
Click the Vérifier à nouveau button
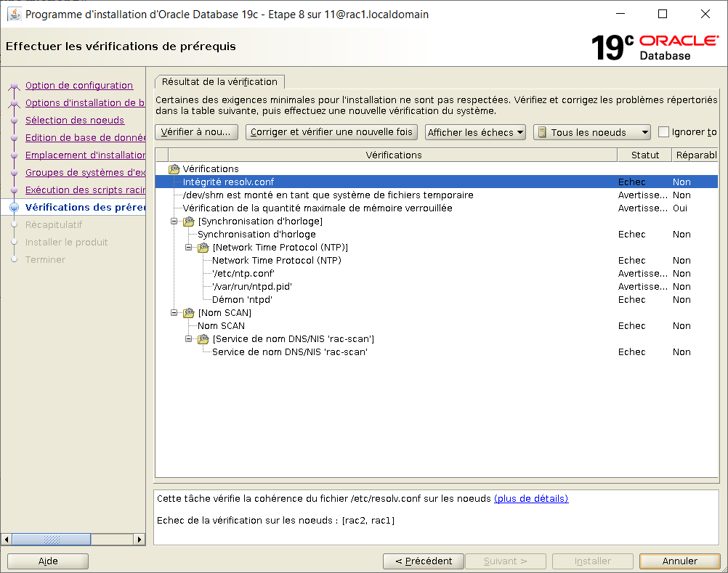point(196,132)
